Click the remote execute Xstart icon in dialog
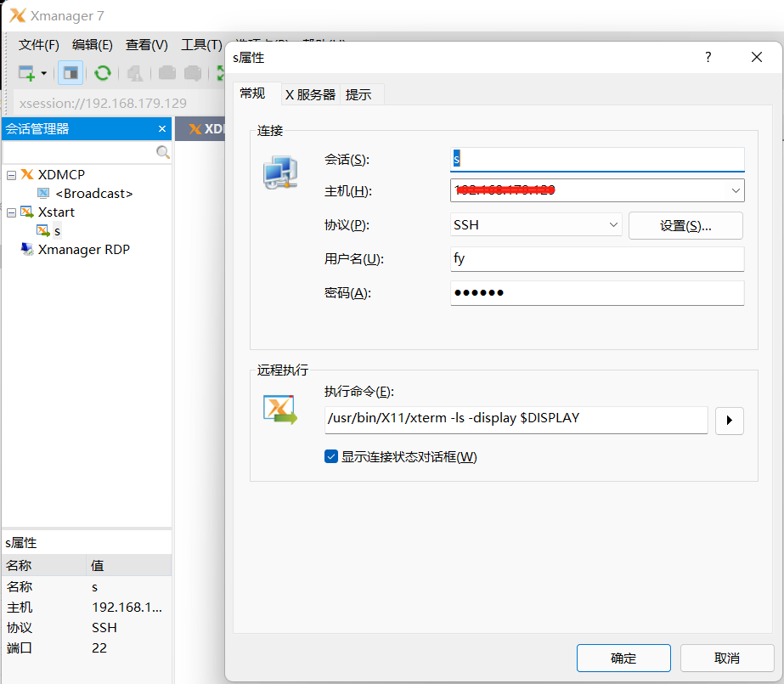784x684 pixels. pyautogui.click(x=280, y=410)
